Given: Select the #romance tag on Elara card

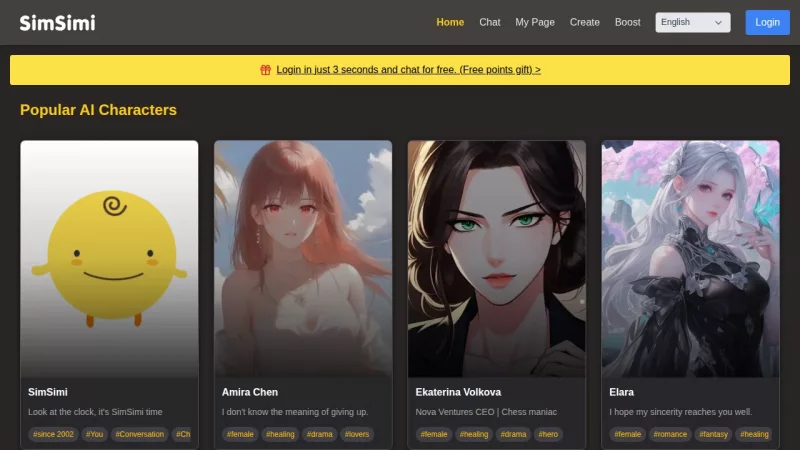Looking at the screenshot, I should point(671,434).
